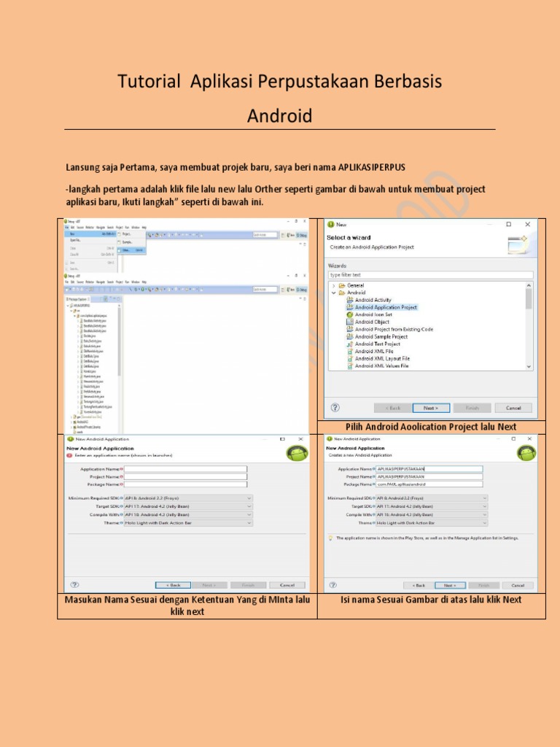
Task: Click the General folder icon in Wizards list
Action: click(x=341, y=286)
